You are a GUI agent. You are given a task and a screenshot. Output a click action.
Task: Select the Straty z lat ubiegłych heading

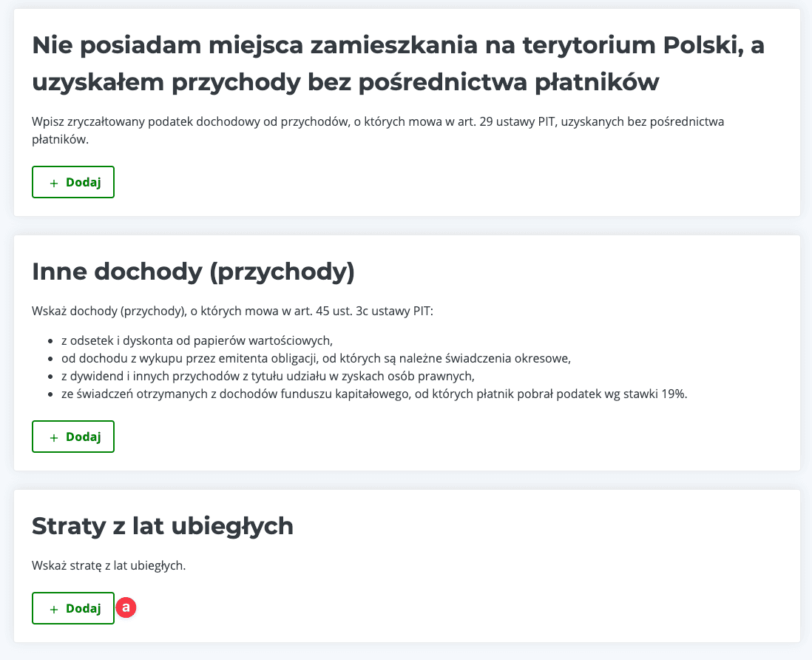click(x=163, y=526)
